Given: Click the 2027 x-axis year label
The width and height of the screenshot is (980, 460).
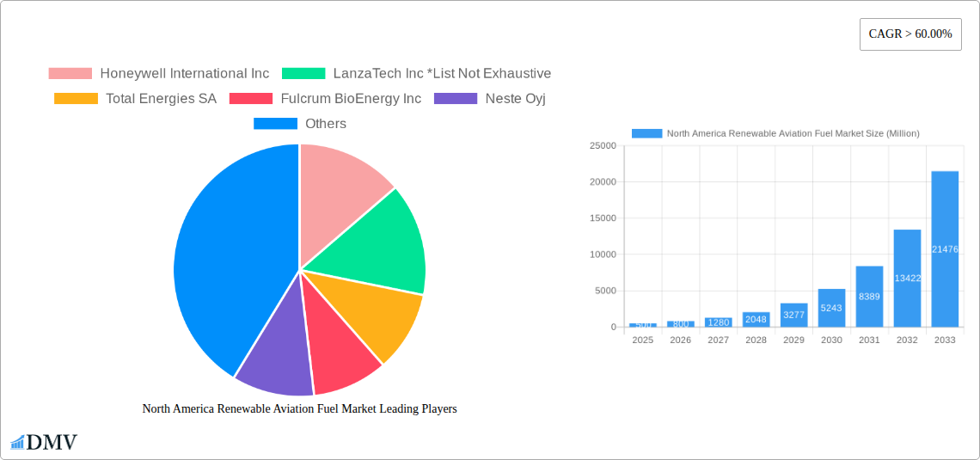Looking at the screenshot, I should point(719,340).
